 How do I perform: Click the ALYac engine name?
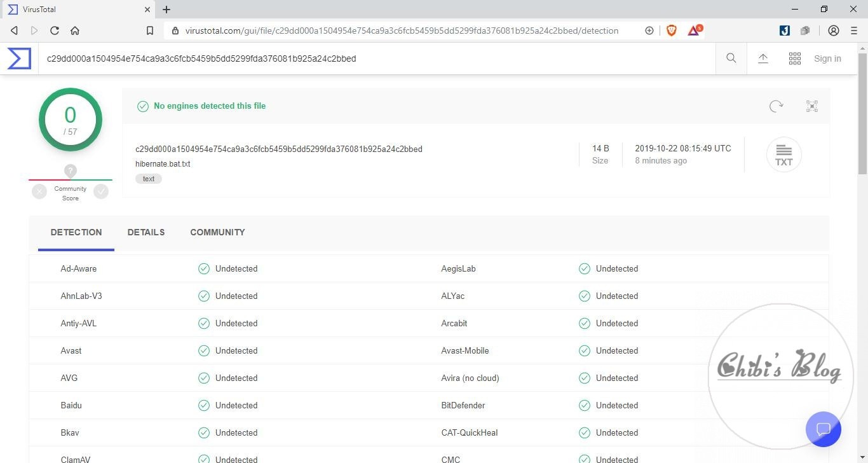click(x=454, y=296)
